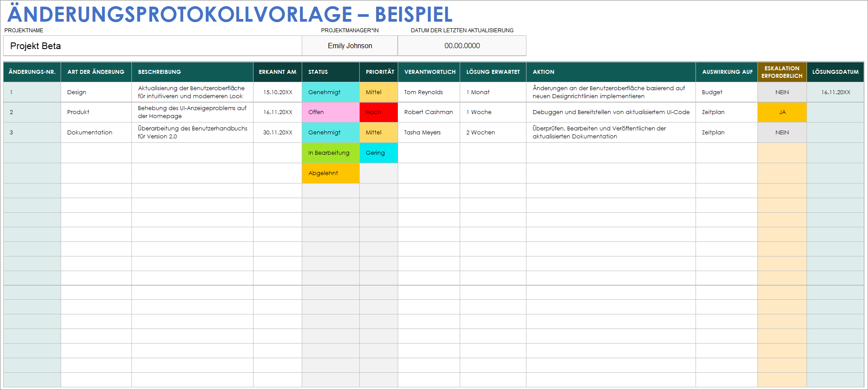The width and height of the screenshot is (868, 390).
Task: Select the Budget impact cell
Action: [727, 92]
